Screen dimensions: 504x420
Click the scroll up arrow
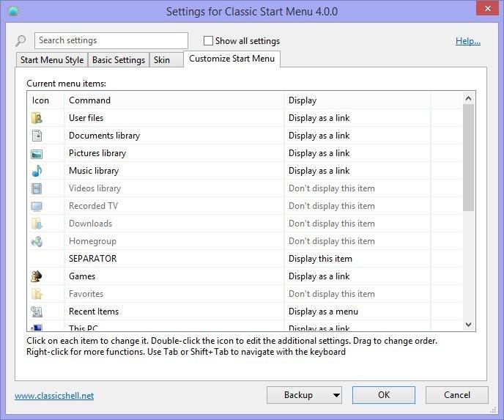pos(468,98)
